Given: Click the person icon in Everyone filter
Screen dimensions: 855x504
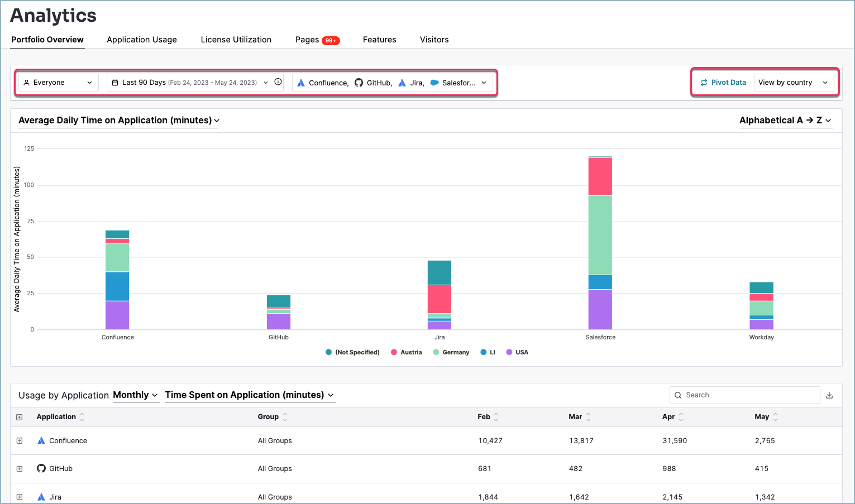Looking at the screenshot, I should (26, 83).
